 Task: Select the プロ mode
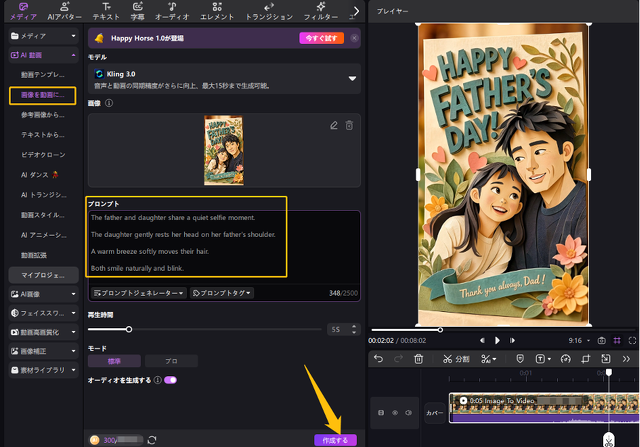click(171, 361)
